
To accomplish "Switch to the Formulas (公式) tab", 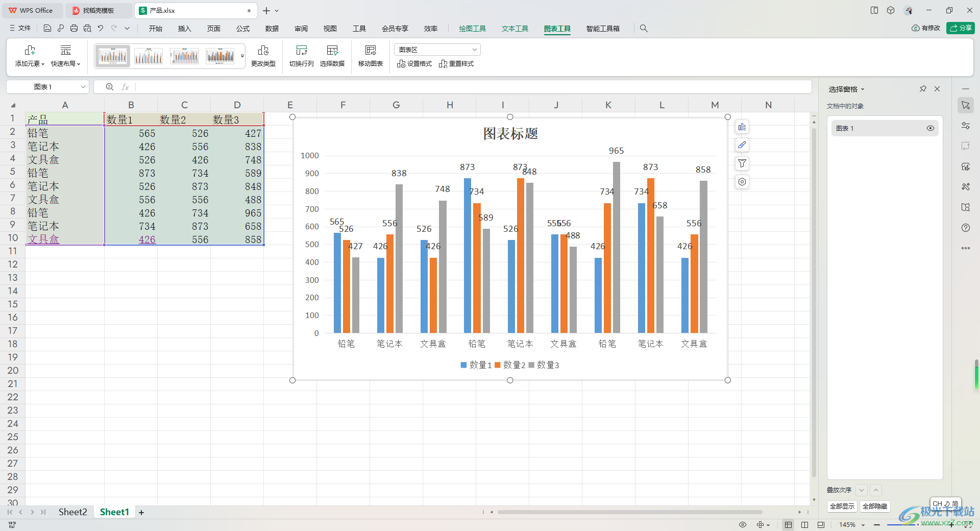I will click(243, 29).
